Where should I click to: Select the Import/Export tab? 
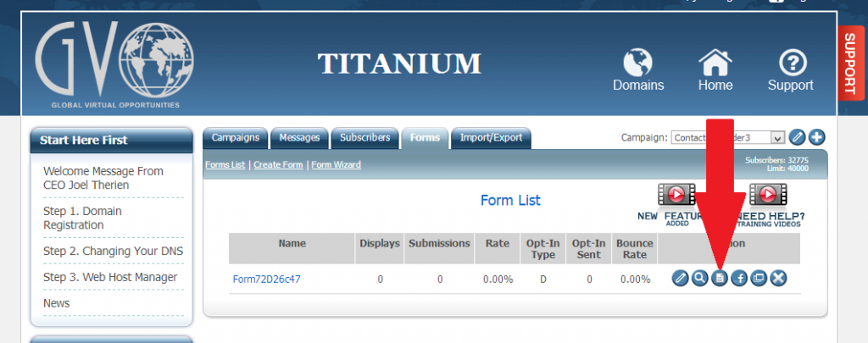point(491,137)
